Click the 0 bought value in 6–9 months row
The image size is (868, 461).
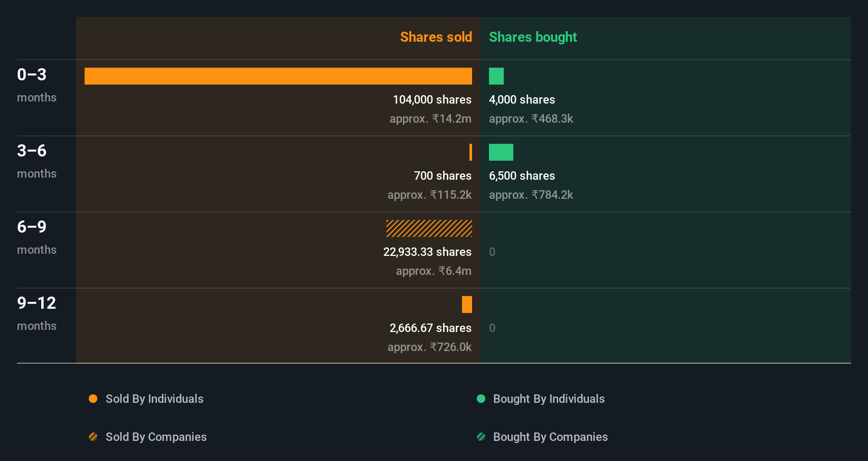[492, 252]
